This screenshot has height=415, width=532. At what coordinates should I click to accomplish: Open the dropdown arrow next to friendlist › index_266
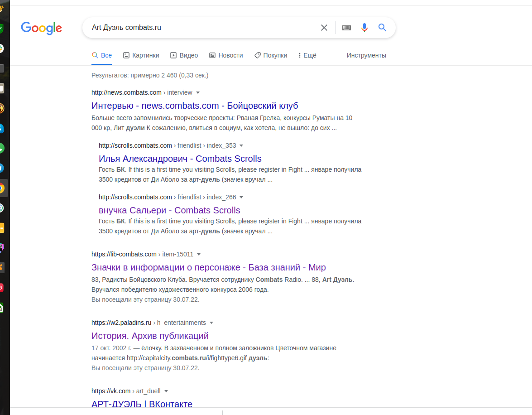pos(241,198)
